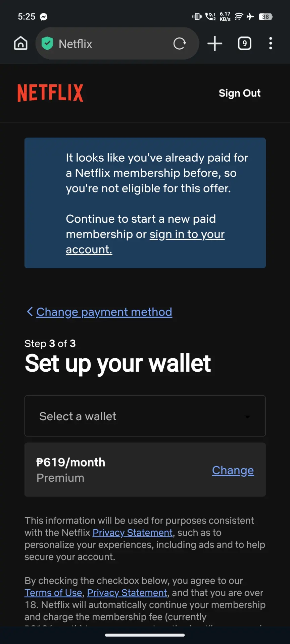This screenshot has height=644, width=290.
Task: Tap the dropdown arrow in the wallet selector
Action: (247, 417)
